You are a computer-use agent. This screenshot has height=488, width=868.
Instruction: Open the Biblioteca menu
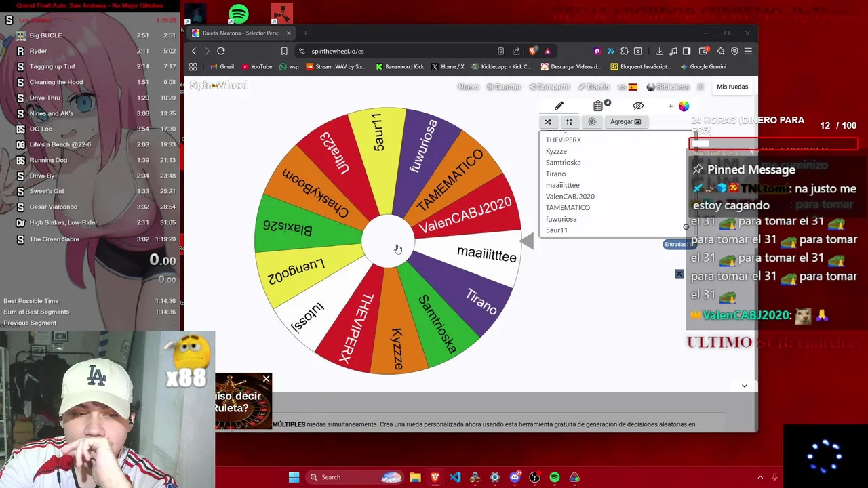tap(668, 87)
